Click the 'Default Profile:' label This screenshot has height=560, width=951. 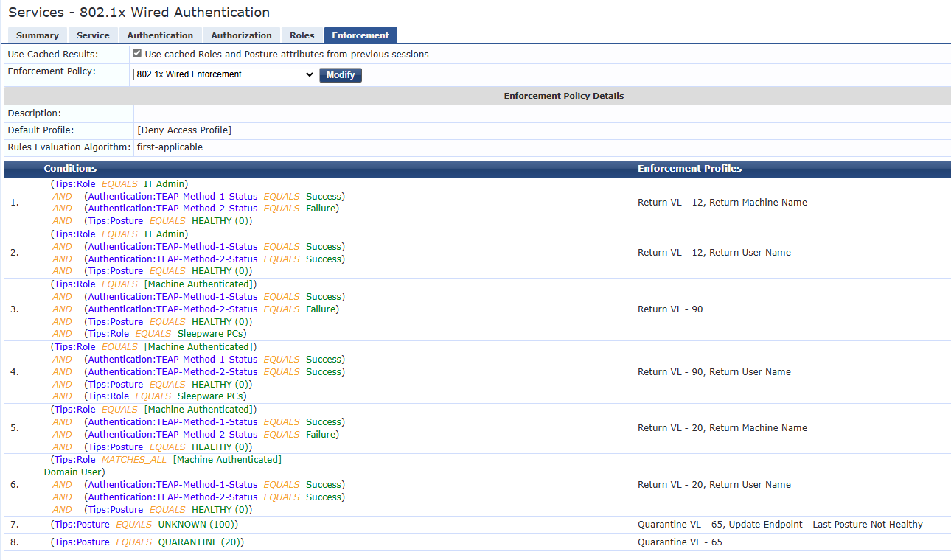click(x=41, y=130)
